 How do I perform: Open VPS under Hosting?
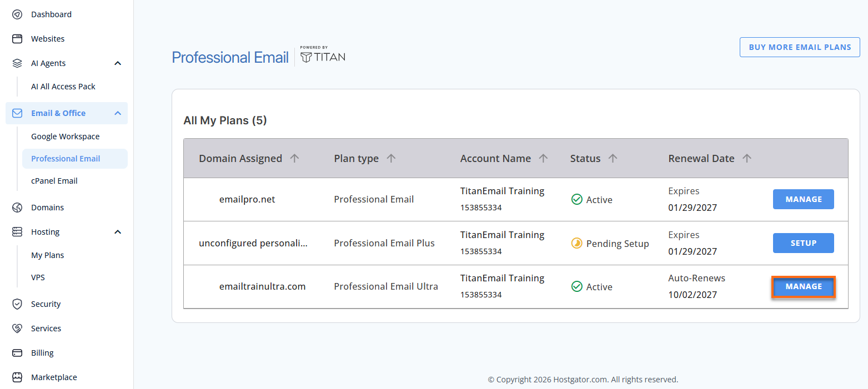pos(38,277)
